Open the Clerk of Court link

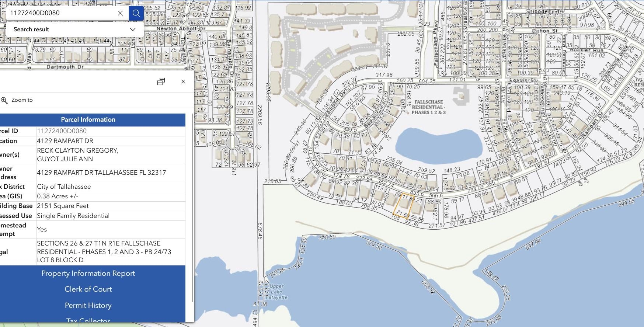88,289
